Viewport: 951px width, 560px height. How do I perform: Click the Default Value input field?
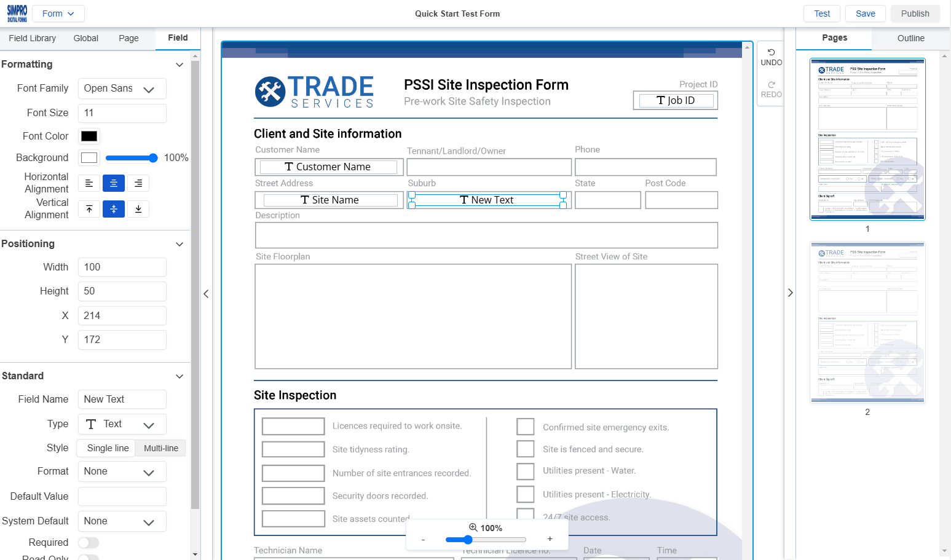[122, 497]
